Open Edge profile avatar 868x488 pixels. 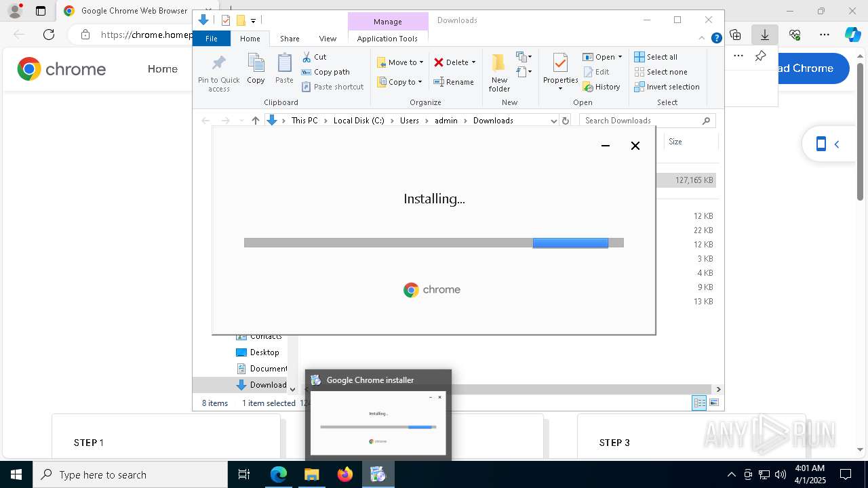click(x=14, y=11)
